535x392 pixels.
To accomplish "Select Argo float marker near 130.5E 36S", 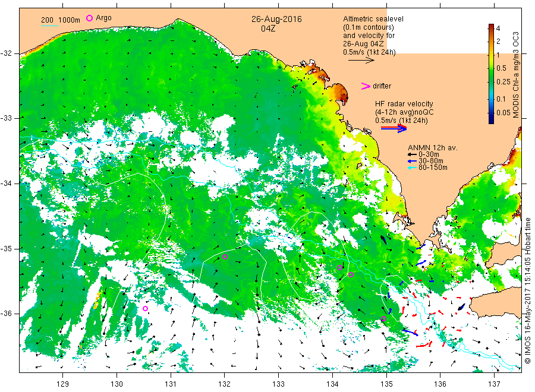I will pyautogui.click(x=146, y=309).
